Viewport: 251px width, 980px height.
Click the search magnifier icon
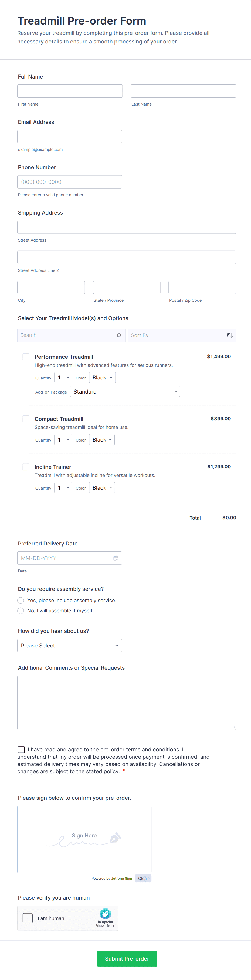pos(119,335)
